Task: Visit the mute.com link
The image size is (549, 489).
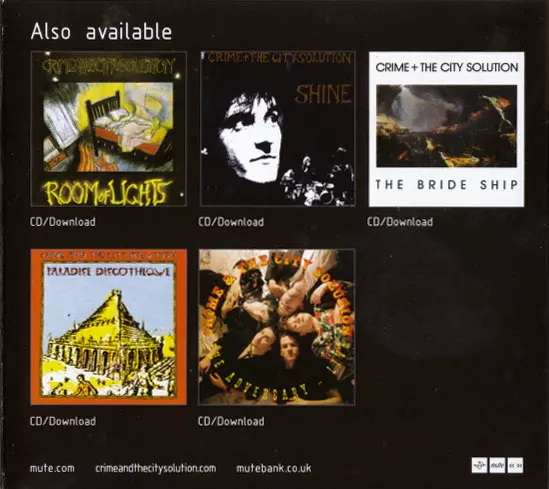Action: (x=52, y=468)
